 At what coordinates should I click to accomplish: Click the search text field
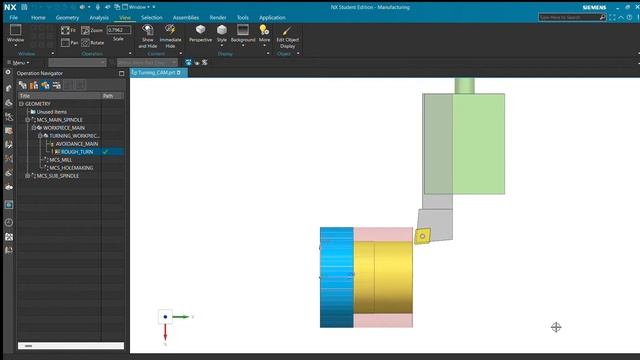[569, 17]
